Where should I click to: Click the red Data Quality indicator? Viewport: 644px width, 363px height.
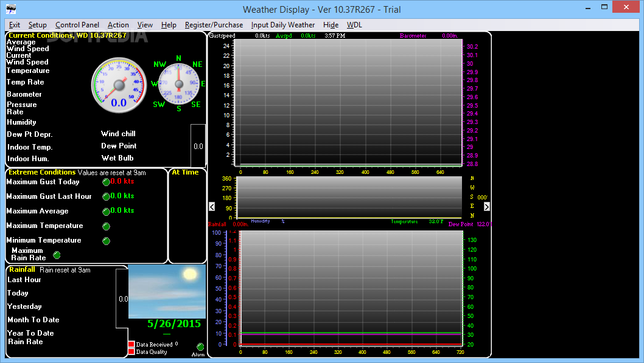pyautogui.click(x=131, y=351)
